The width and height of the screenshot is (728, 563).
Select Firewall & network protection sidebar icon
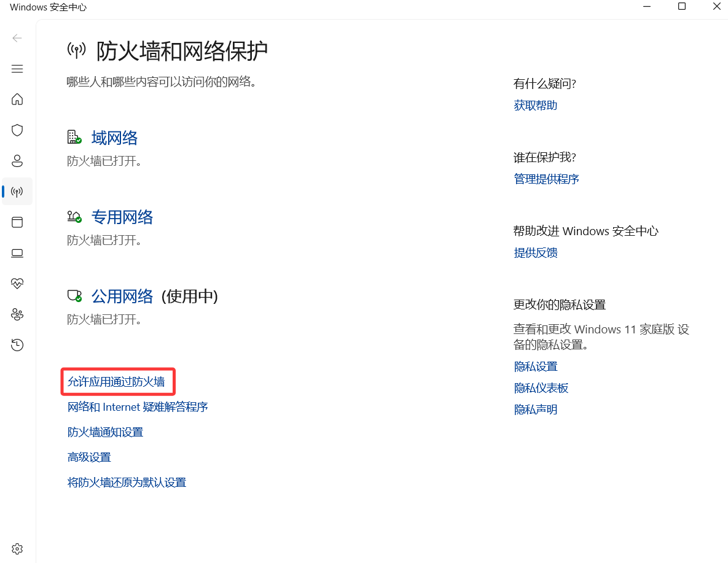[17, 192]
